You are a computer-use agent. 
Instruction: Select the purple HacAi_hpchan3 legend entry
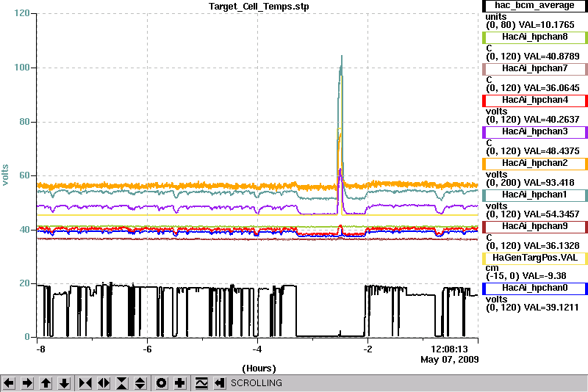pos(535,132)
